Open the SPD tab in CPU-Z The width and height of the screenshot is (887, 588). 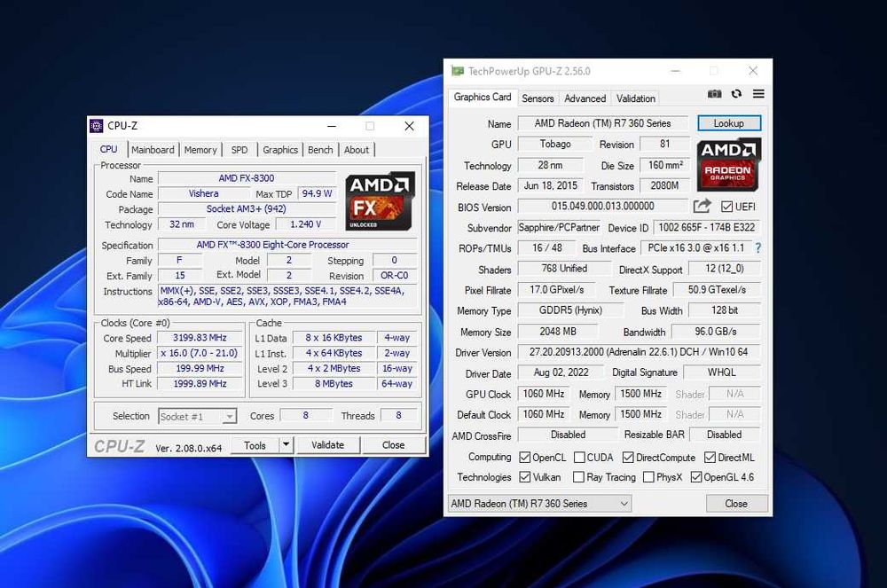pos(239,150)
